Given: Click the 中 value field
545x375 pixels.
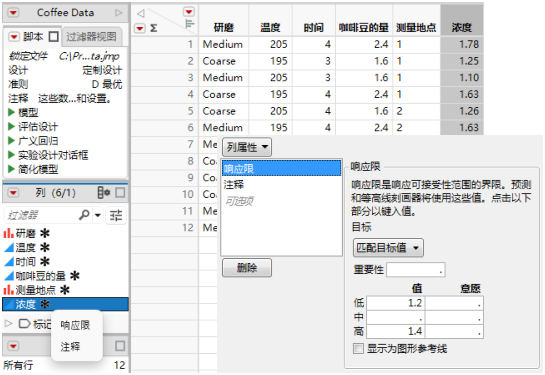Looking at the screenshot, I should (396, 317).
